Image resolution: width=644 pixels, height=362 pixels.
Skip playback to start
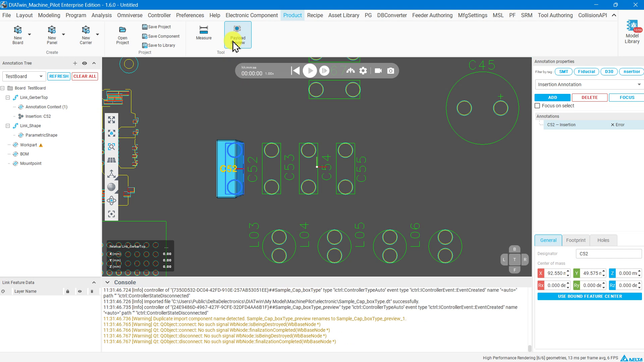pyautogui.click(x=295, y=71)
